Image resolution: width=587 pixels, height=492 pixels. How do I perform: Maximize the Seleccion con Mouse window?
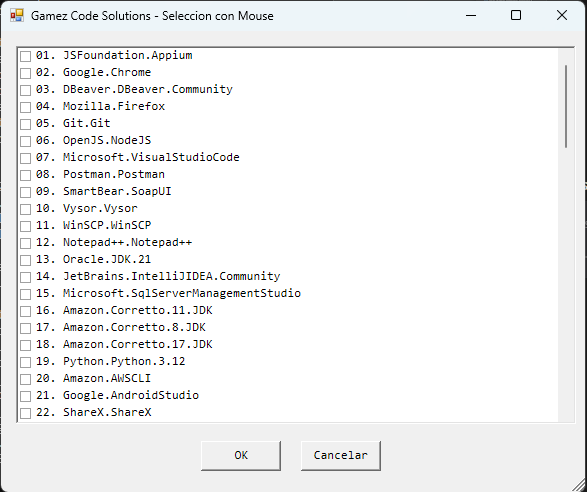516,15
